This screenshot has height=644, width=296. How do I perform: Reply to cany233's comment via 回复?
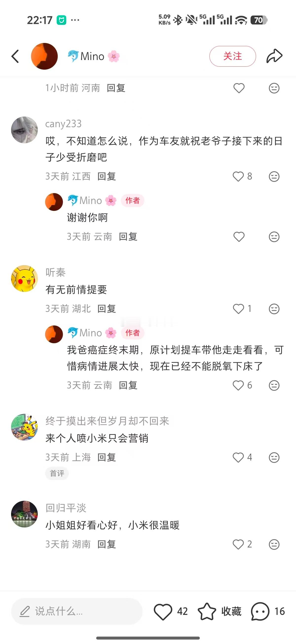pyautogui.click(x=107, y=177)
